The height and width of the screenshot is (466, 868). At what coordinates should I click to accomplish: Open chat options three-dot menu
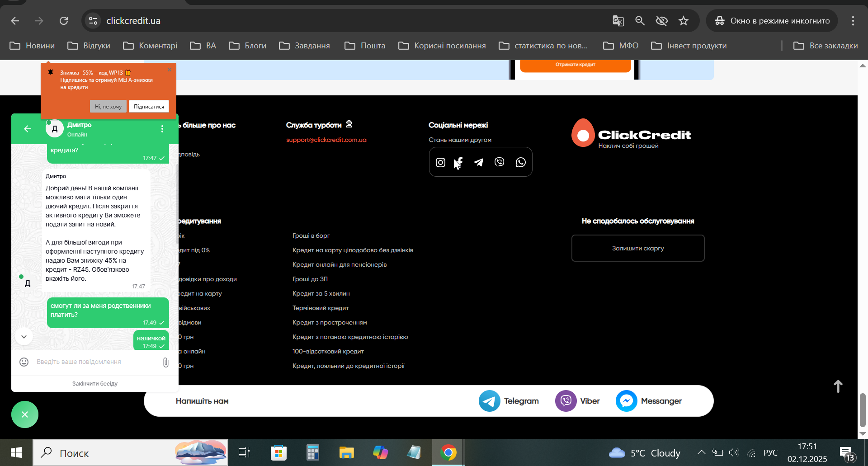coord(162,129)
